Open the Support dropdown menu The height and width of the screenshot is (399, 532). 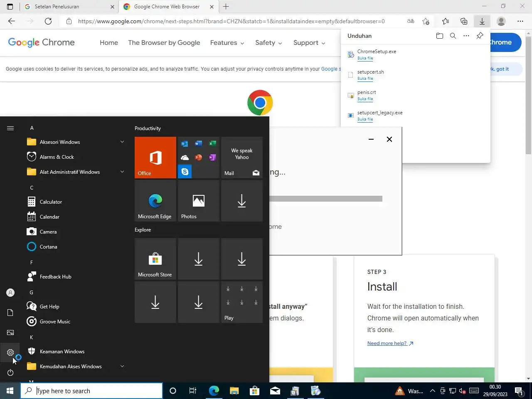[x=309, y=42]
